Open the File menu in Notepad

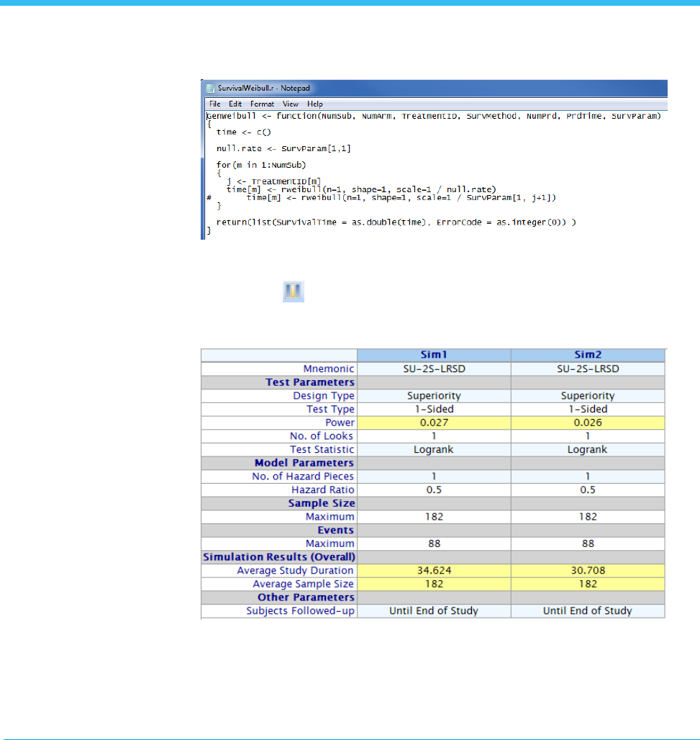point(214,104)
